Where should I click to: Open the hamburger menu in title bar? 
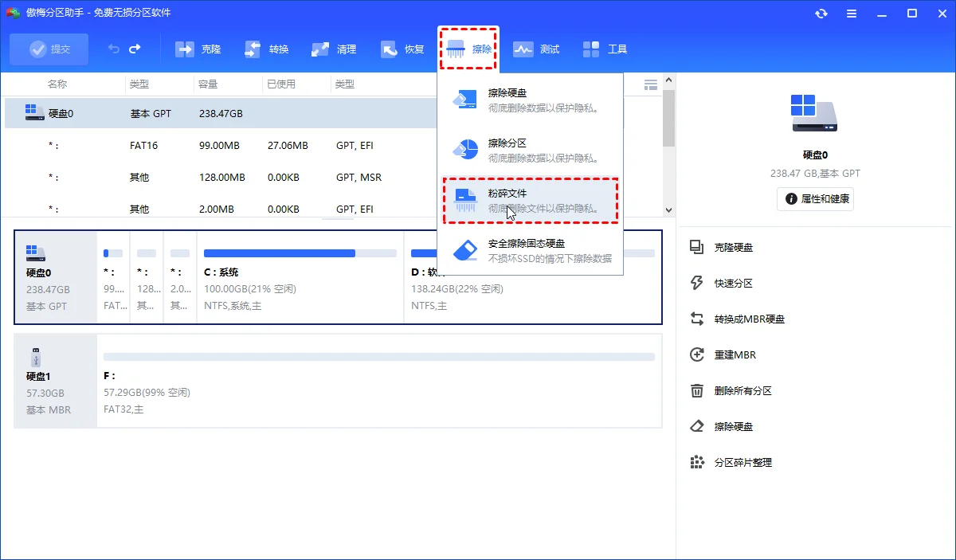pyautogui.click(x=852, y=13)
